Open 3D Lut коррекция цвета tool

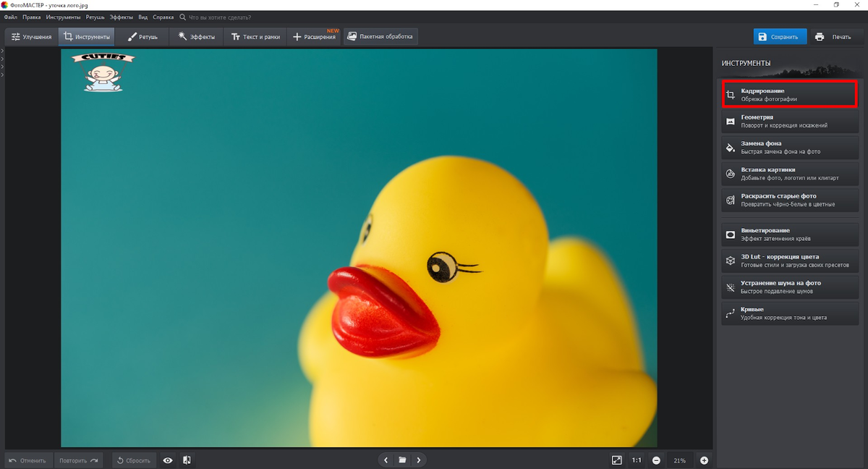(x=790, y=261)
